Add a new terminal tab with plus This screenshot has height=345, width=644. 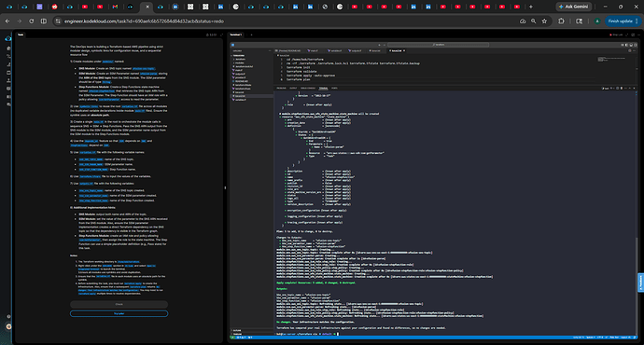point(251,34)
